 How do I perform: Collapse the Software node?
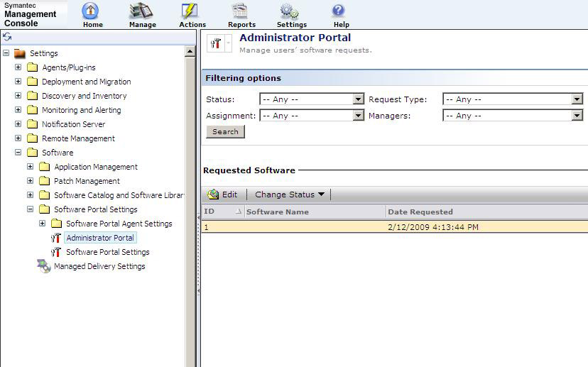pyautogui.click(x=18, y=152)
